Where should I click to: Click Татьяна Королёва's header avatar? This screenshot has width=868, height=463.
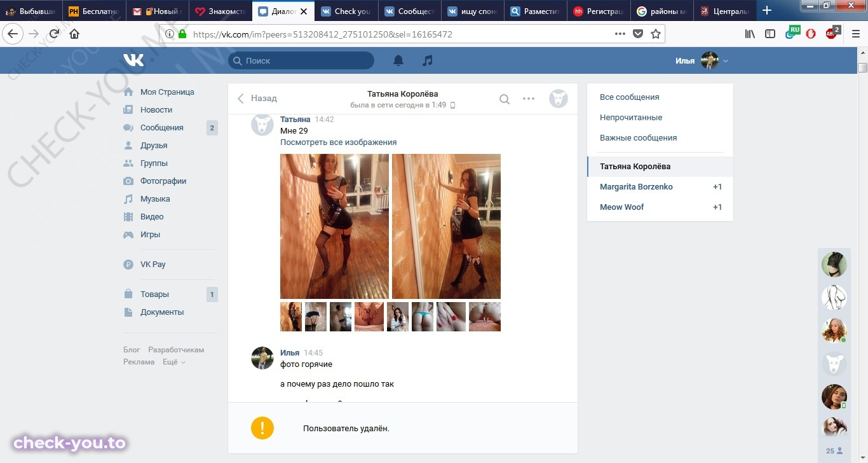point(559,99)
